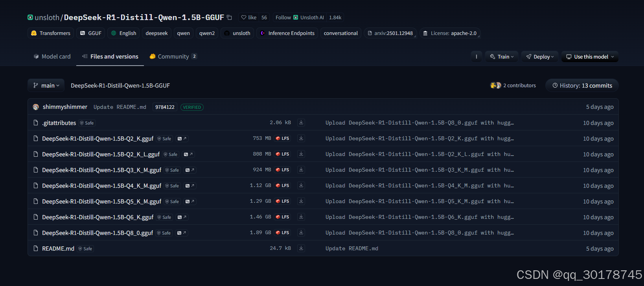The image size is (644, 286).
Task: Download the Q2_K_L.gguf file
Action: pos(301,154)
